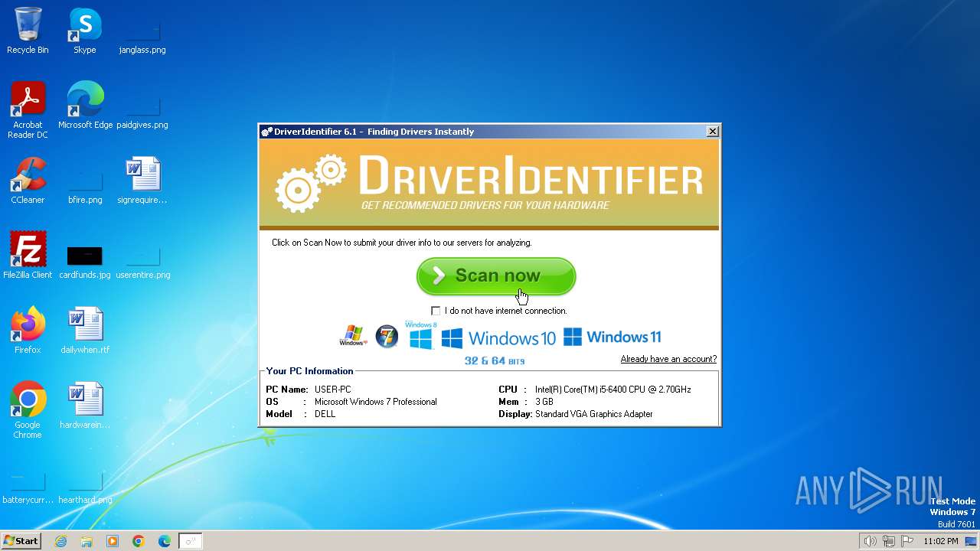Click 'Standard VGA Graphics Adapter' display value

coord(594,414)
